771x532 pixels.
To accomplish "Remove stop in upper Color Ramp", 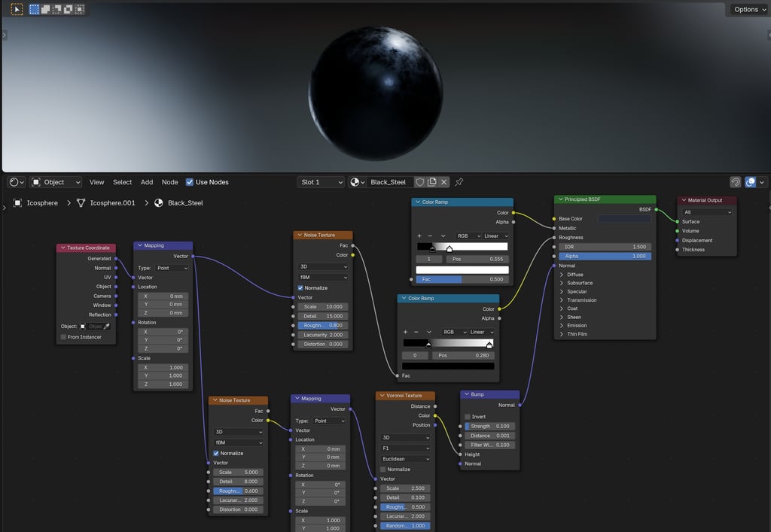I will (x=430, y=236).
